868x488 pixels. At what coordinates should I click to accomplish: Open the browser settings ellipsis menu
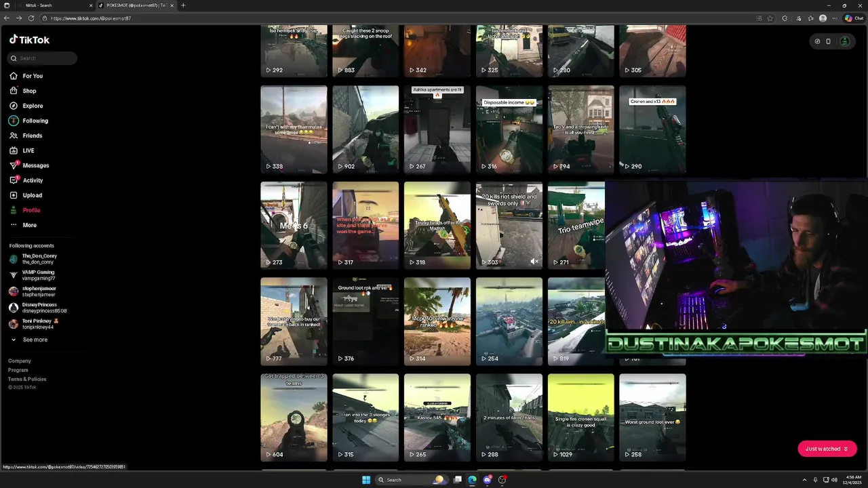(835, 18)
